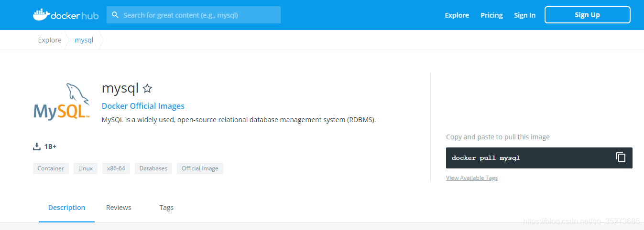Click the Docker Hub whale logo
Screen dimensions: 644x230
(x=65, y=15)
